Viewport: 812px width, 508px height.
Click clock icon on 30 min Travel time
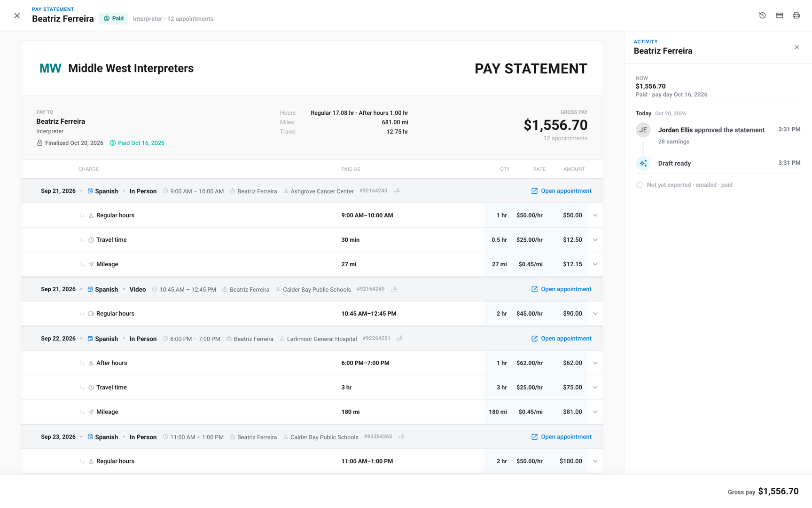pyautogui.click(x=91, y=240)
